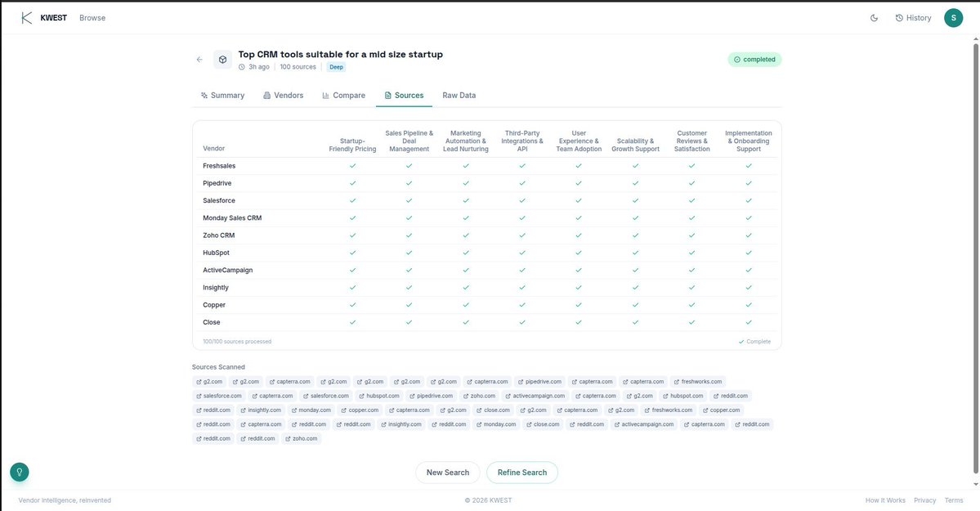This screenshot has height=511, width=980.
Task: Select the Sources tab
Action: (x=404, y=96)
